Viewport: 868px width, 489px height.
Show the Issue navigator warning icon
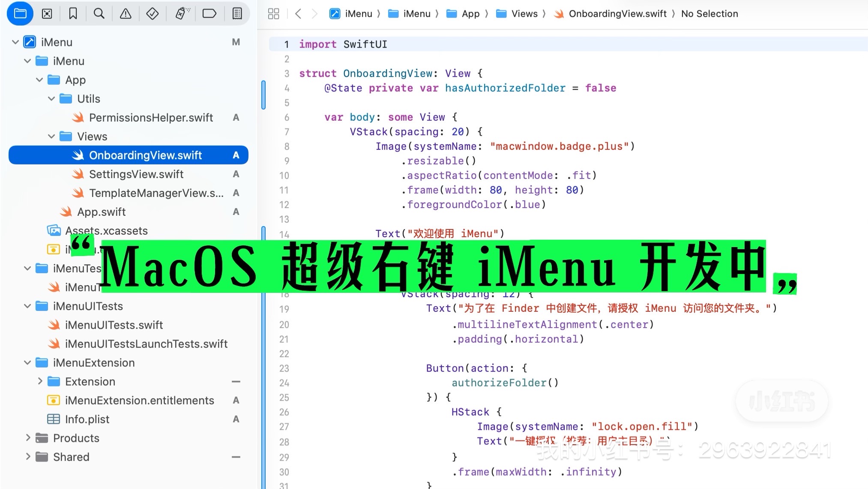[126, 14]
